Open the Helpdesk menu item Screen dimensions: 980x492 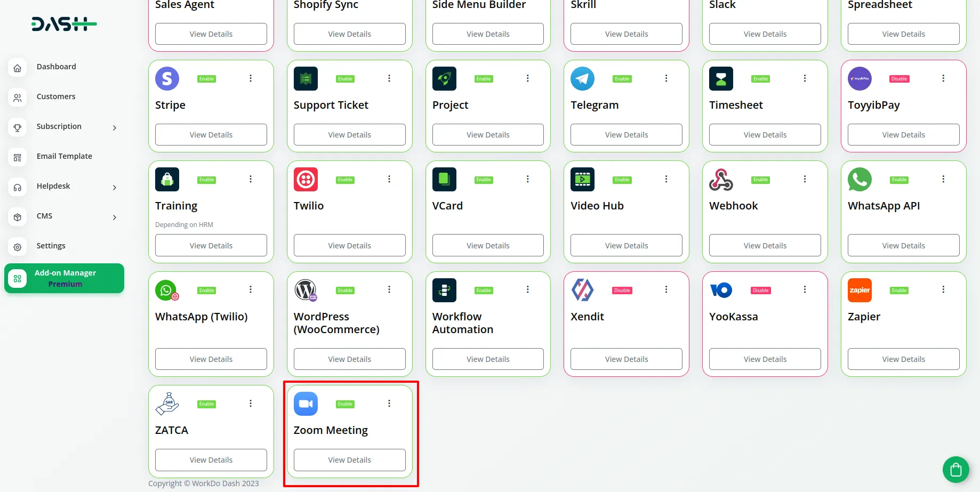64,187
